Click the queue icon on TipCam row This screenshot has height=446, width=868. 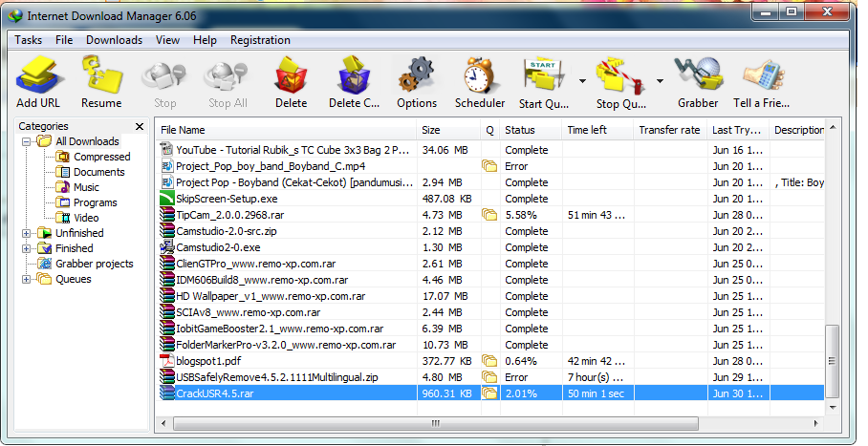coord(489,215)
